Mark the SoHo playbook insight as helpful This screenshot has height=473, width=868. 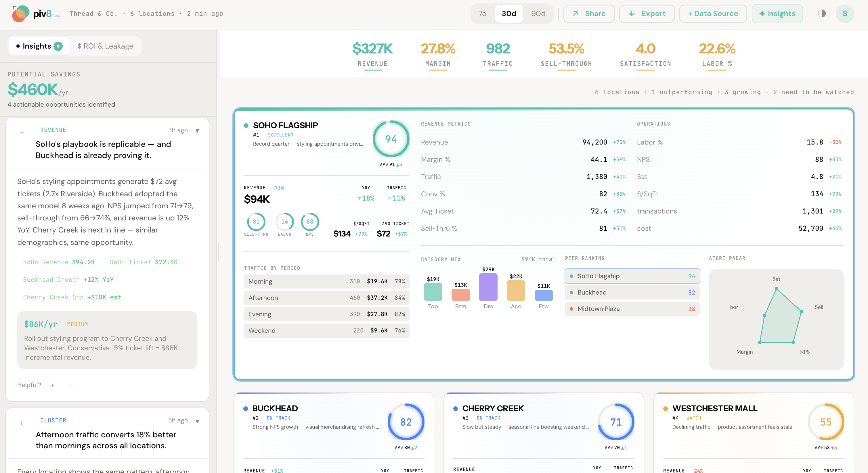(53, 385)
